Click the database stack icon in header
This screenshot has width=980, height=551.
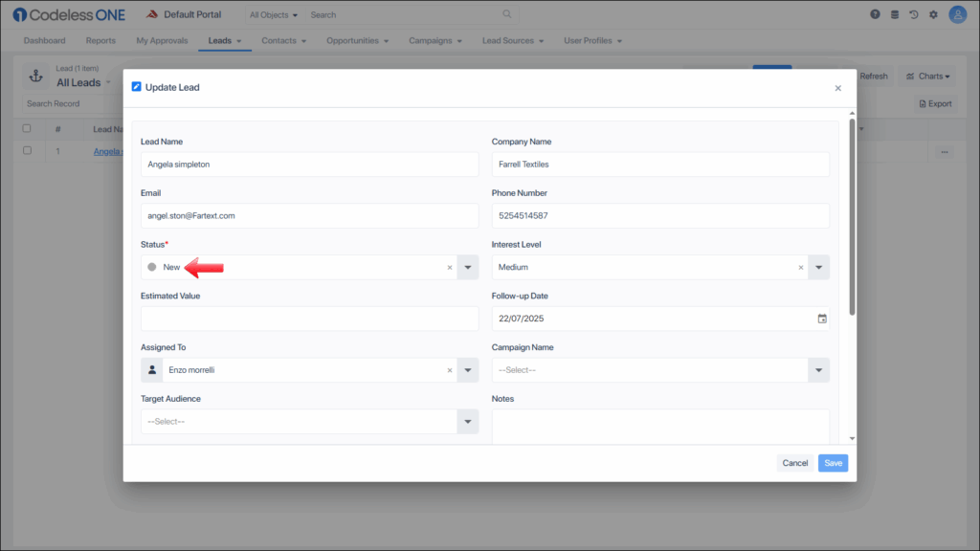(x=895, y=14)
